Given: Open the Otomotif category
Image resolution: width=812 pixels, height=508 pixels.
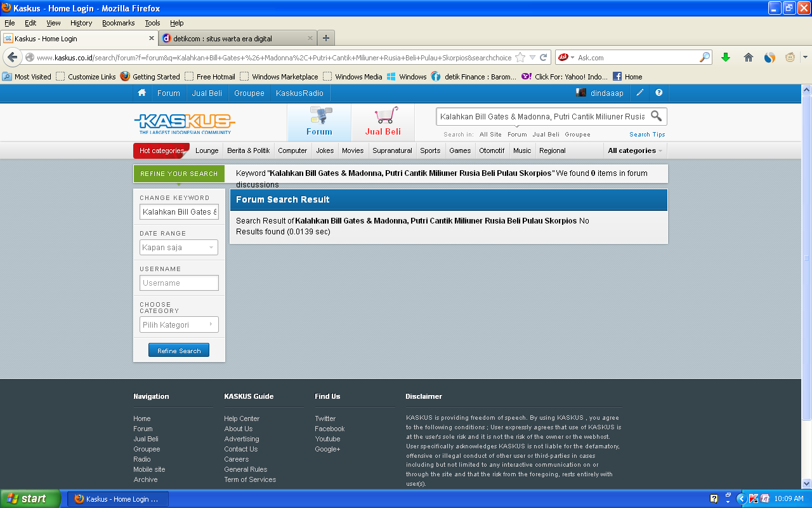Looking at the screenshot, I should pos(492,150).
